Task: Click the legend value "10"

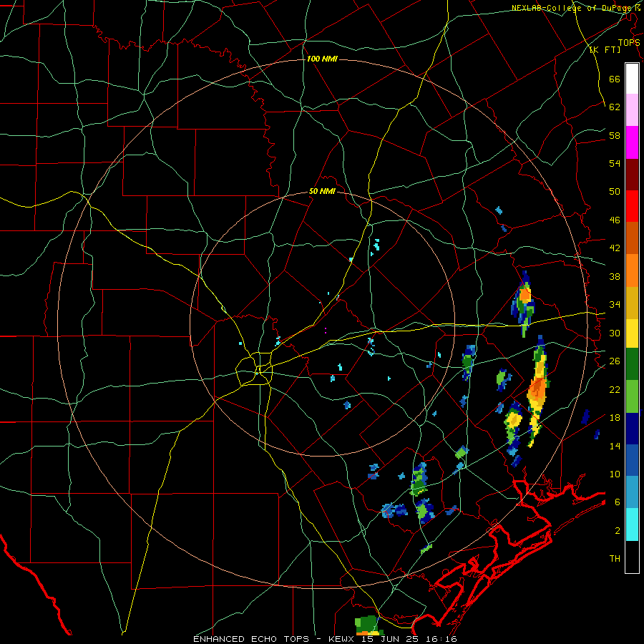Action: coord(615,474)
